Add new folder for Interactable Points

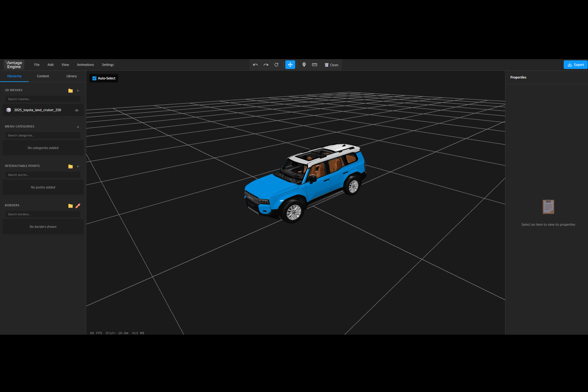[70, 166]
